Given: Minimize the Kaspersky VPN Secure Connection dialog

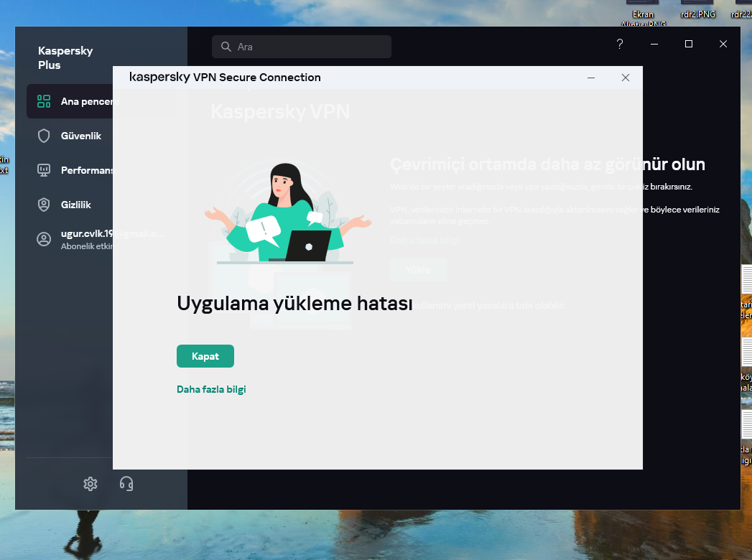Looking at the screenshot, I should pos(591,78).
